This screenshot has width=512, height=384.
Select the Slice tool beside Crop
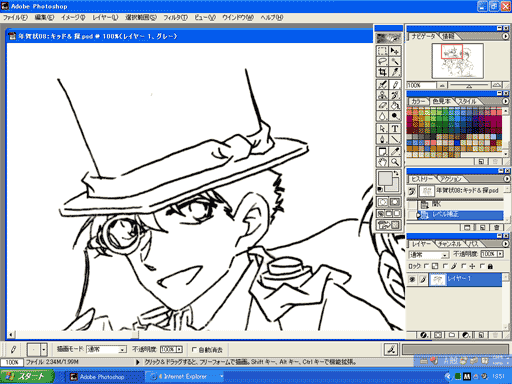pyautogui.click(x=395, y=72)
